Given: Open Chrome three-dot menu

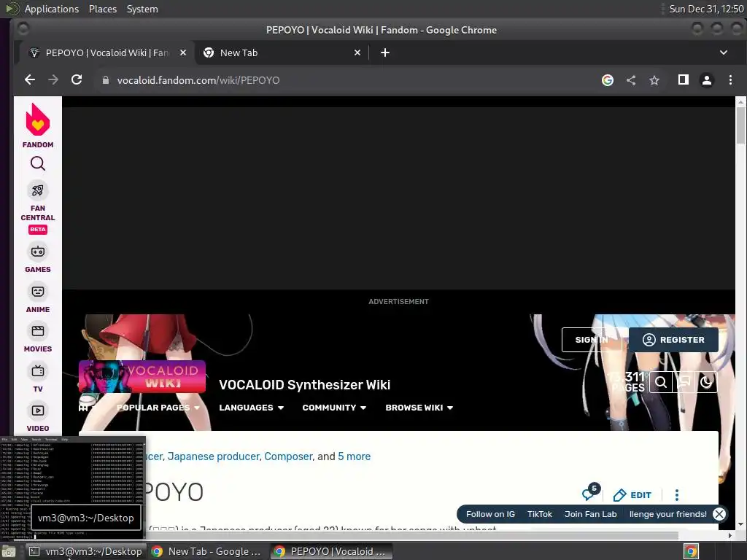Looking at the screenshot, I should pos(730,80).
